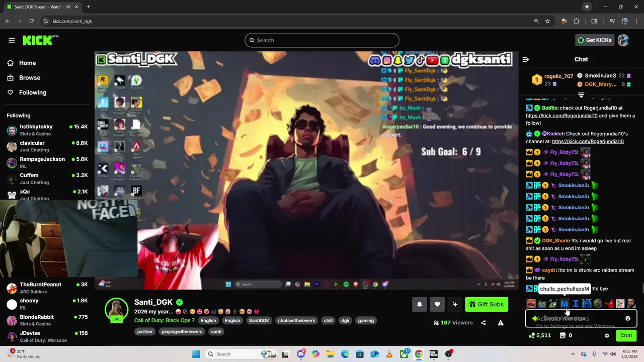Select the playingwithviewers tag

pos(182,331)
